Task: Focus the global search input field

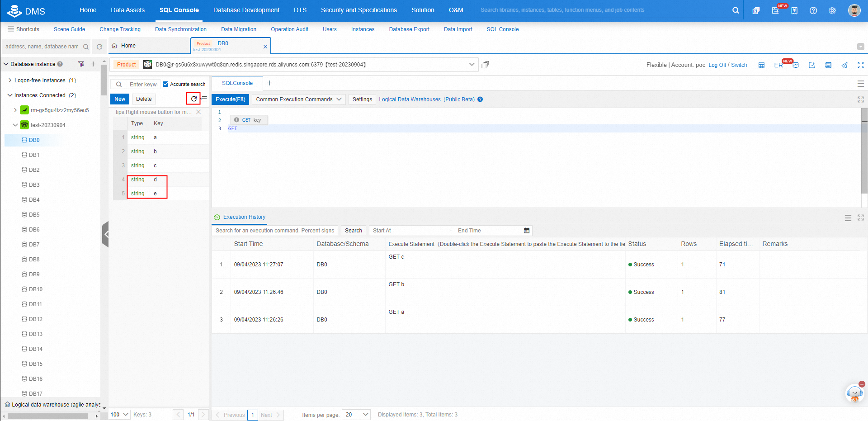Action: (604, 10)
